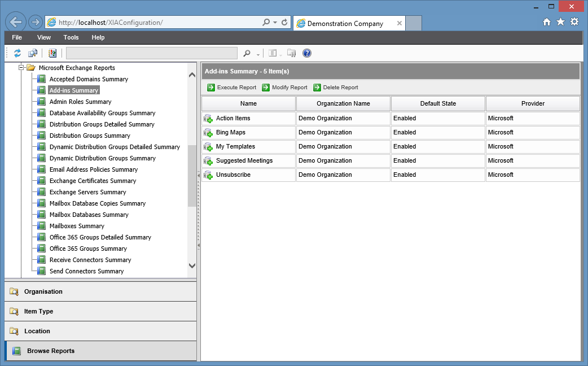Collapse the Microsoft Exchange Reports folder
The height and width of the screenshot is (366, 588).
pos(21,68)
